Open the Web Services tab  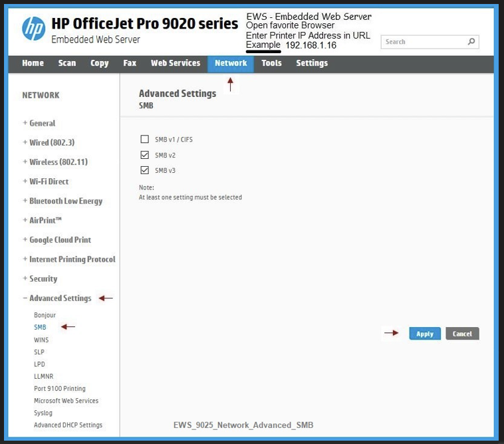pos(176,63)
